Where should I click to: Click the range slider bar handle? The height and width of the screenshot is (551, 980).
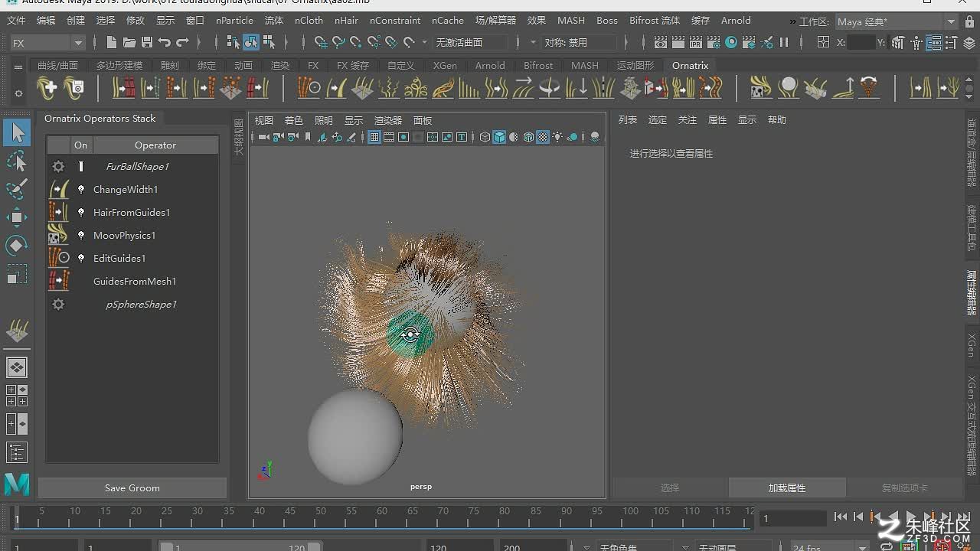[x=241, y=547]
